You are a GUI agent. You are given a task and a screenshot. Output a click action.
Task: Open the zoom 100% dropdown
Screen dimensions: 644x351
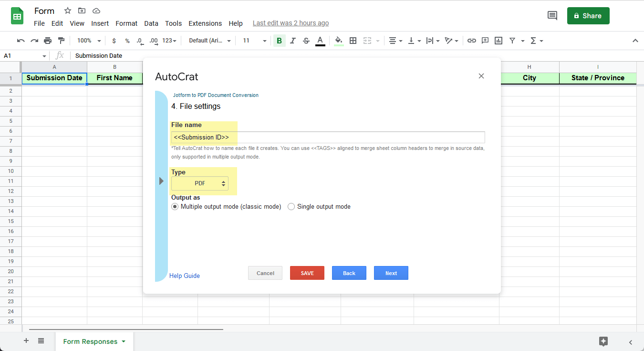pos(89,41)
